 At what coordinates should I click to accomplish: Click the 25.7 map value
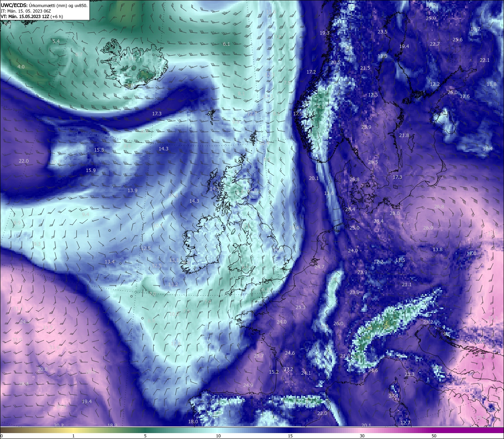coord(259,356)
